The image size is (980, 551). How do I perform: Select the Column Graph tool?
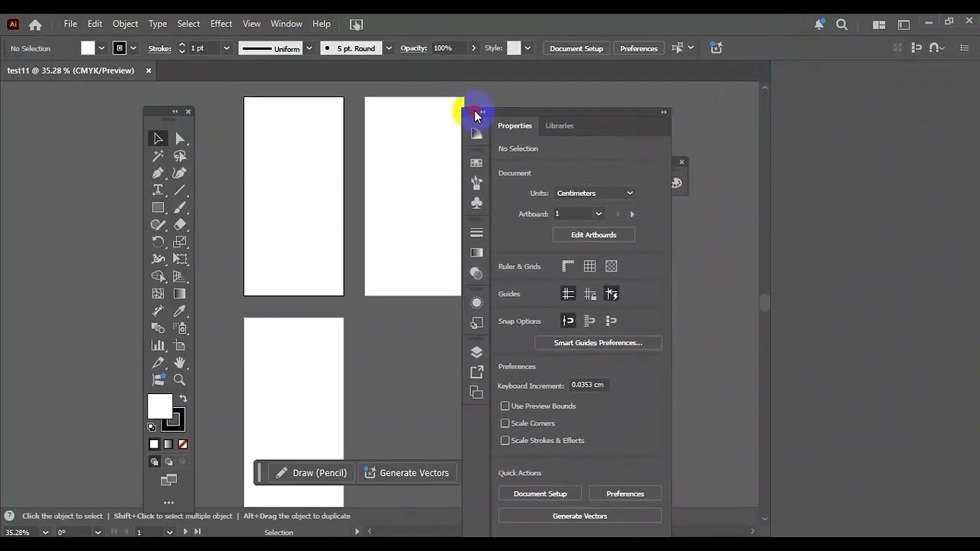pos(158,345)
